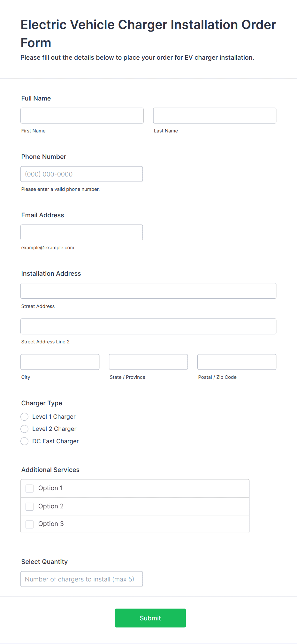Click the Level 2 Charger label text

[x=54, y=429]
